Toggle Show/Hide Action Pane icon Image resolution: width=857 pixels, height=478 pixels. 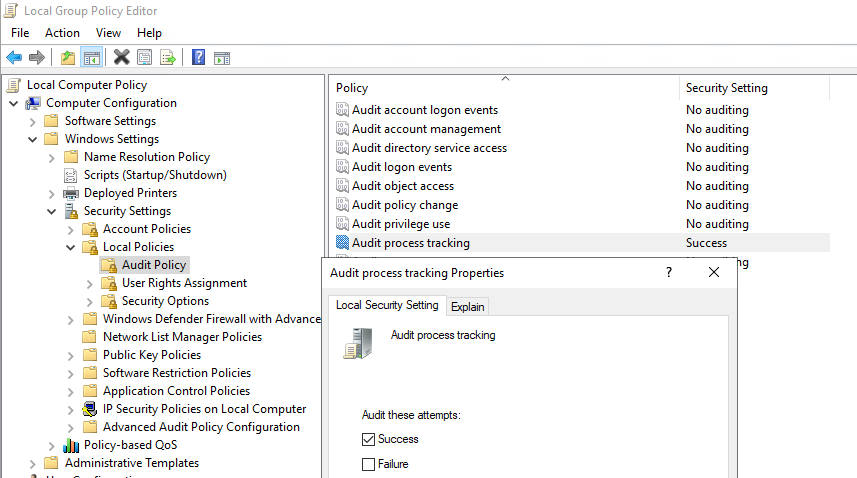tap(222, 57)
